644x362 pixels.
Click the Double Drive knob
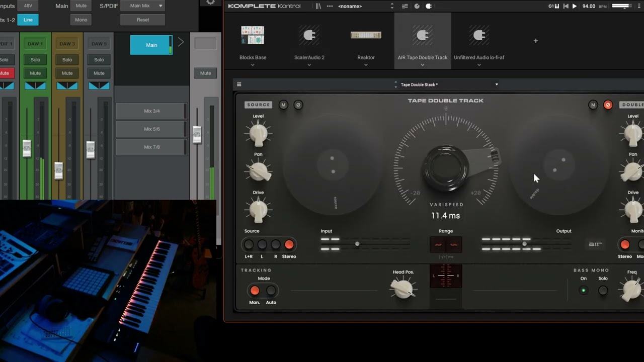pos(632,209)
